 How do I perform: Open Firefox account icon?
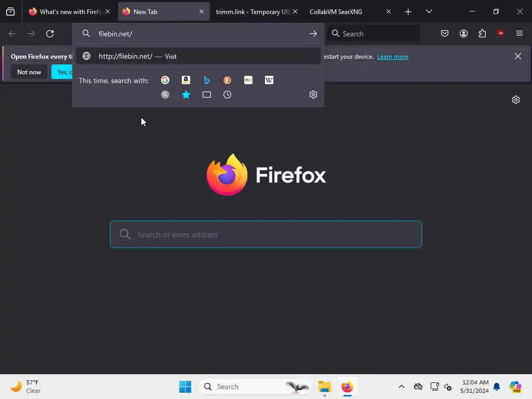pyautogui.click(x=463, y=34)
